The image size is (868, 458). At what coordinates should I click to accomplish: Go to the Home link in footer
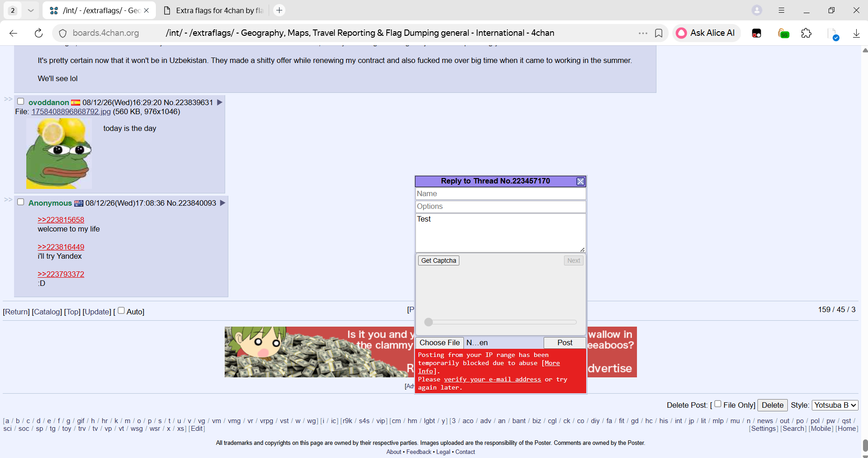coord(847,429)
